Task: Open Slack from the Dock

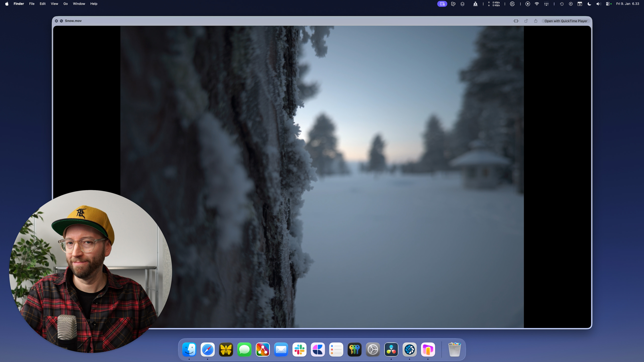Action: pos(299,349)
